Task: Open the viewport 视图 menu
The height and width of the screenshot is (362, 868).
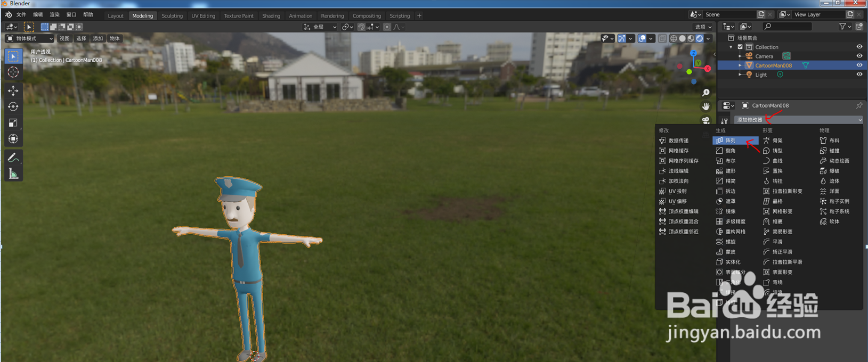Action: [x=64, y=38]
